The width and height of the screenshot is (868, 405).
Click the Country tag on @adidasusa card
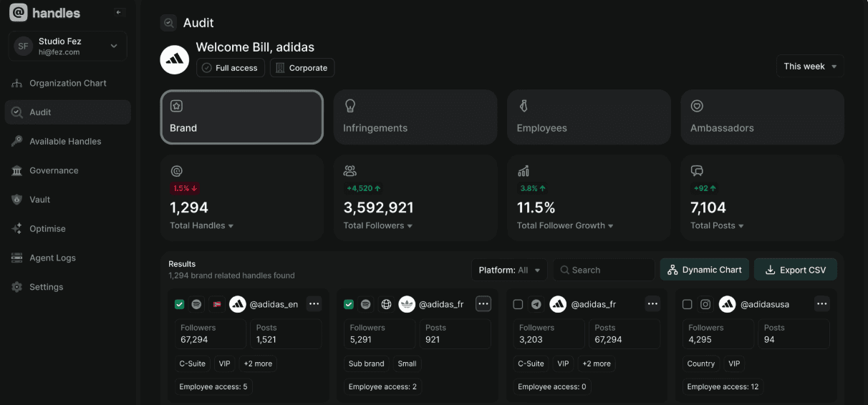701,363
